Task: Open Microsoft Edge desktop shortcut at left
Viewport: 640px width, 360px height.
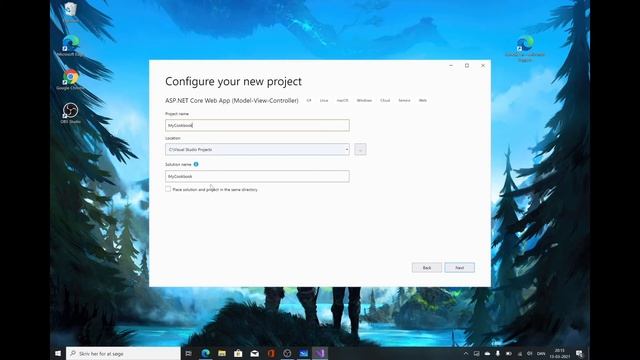Action: point(71,46)
